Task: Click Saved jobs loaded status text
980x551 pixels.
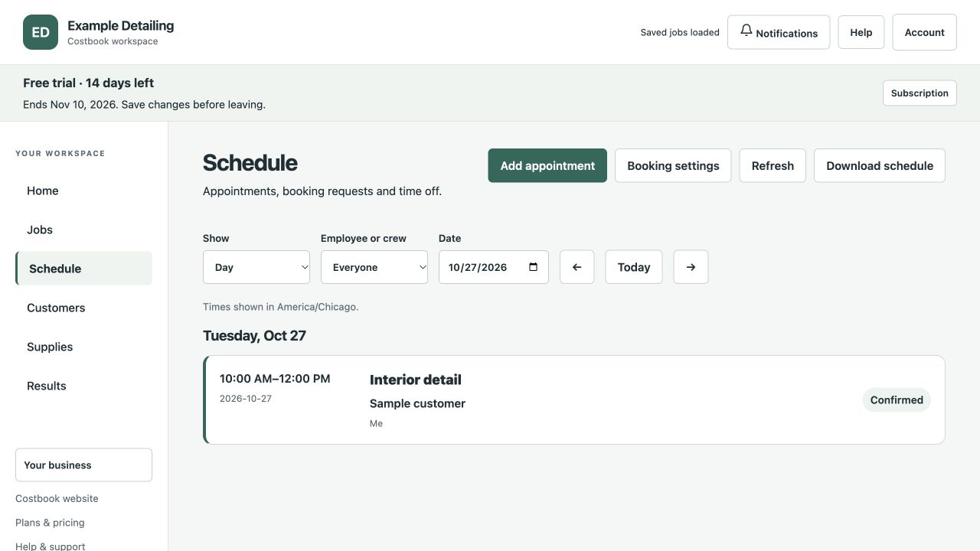Action: (x=680, y=32)
